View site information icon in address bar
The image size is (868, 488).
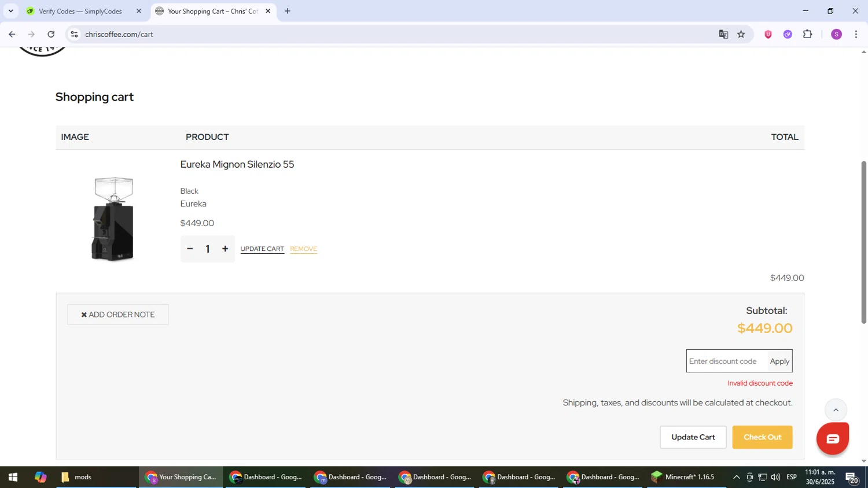click(x=74, y=34)
